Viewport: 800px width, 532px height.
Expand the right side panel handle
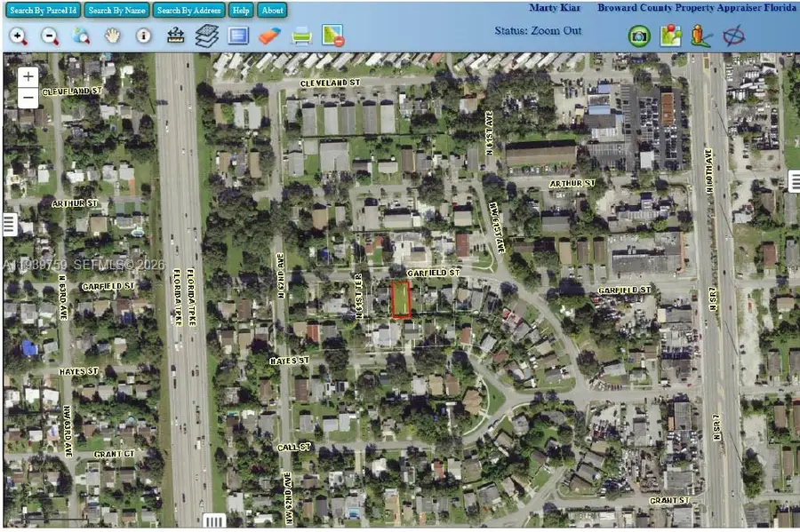[794, 180]
